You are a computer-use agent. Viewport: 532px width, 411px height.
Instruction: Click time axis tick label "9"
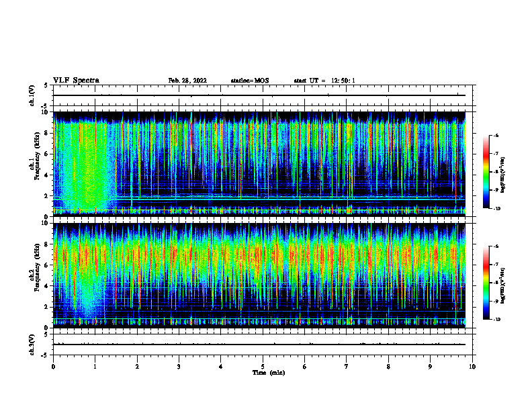click(x=430, y=367)
